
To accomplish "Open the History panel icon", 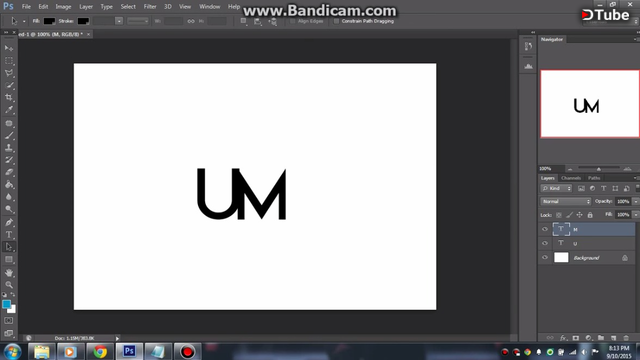I will click(528, 47).
